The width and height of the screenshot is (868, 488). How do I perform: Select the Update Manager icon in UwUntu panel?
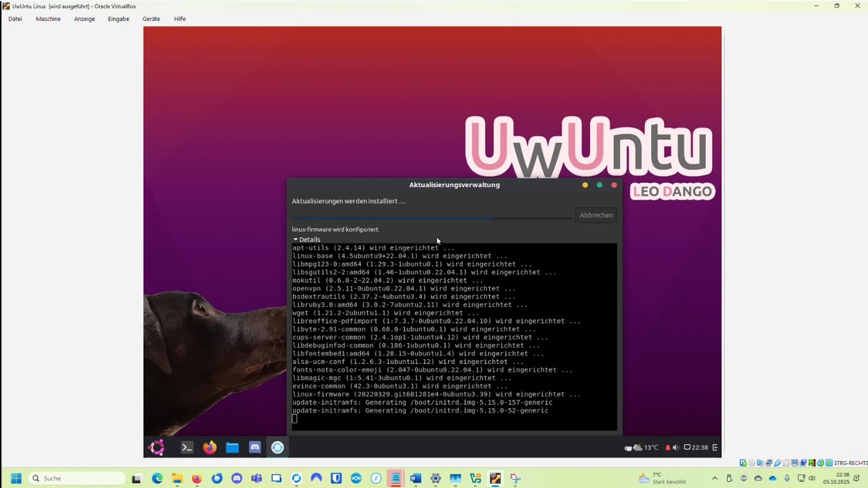point(277,447)
